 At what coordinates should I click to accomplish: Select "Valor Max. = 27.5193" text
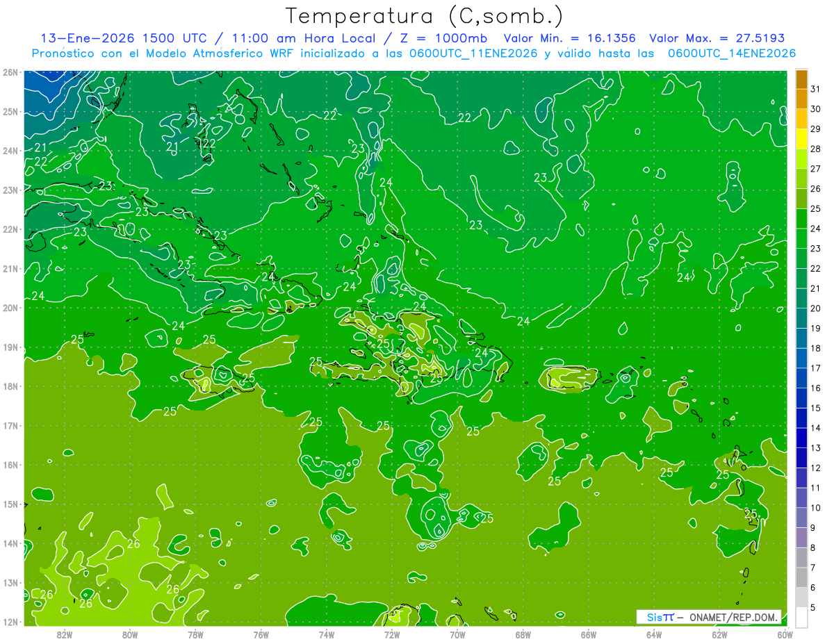coord(717,38)
